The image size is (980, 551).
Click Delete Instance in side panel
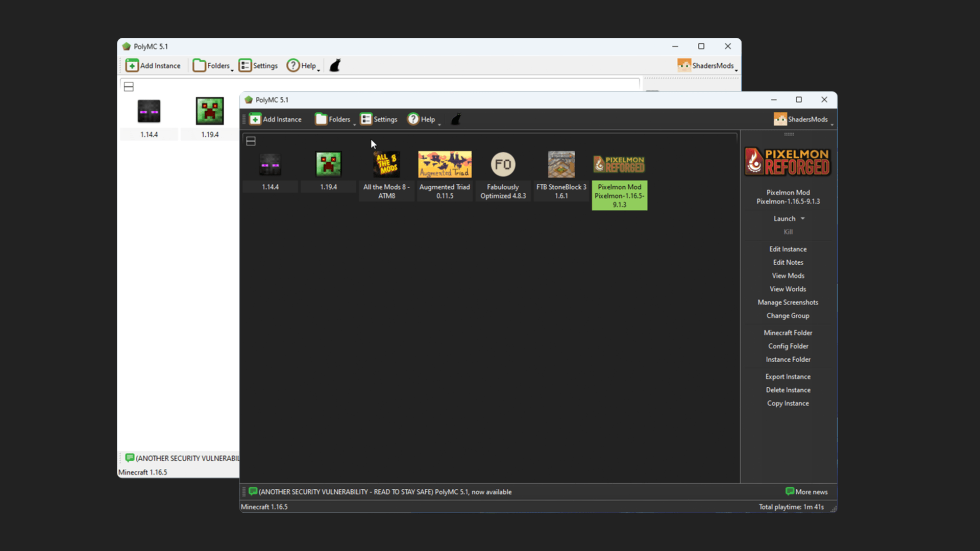click(x=788, y=390)
